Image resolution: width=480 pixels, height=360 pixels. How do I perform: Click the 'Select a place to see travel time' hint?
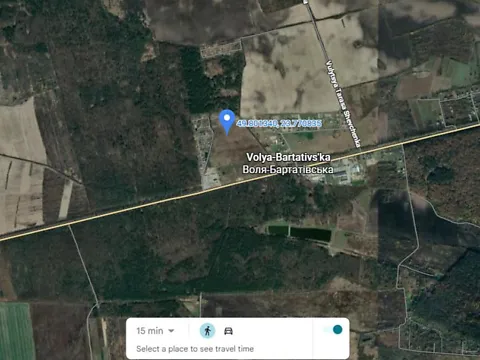[x=195, y=349]
